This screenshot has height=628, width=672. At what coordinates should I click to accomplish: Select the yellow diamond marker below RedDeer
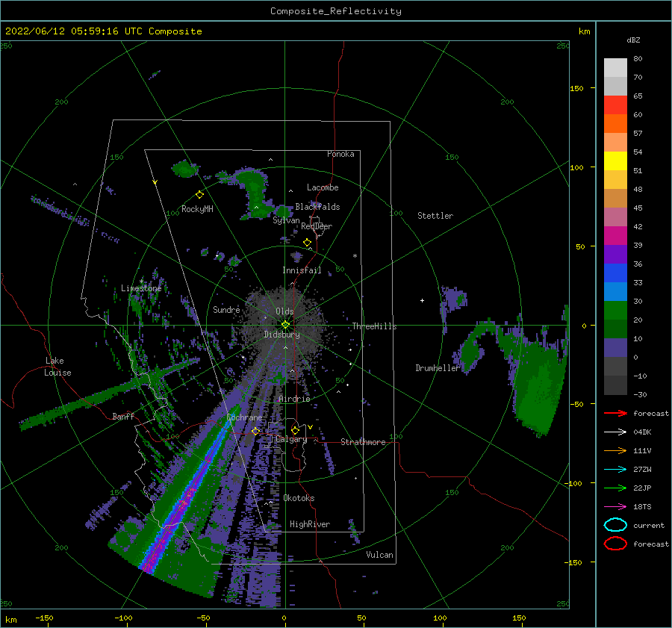click(x=307, y=243)
